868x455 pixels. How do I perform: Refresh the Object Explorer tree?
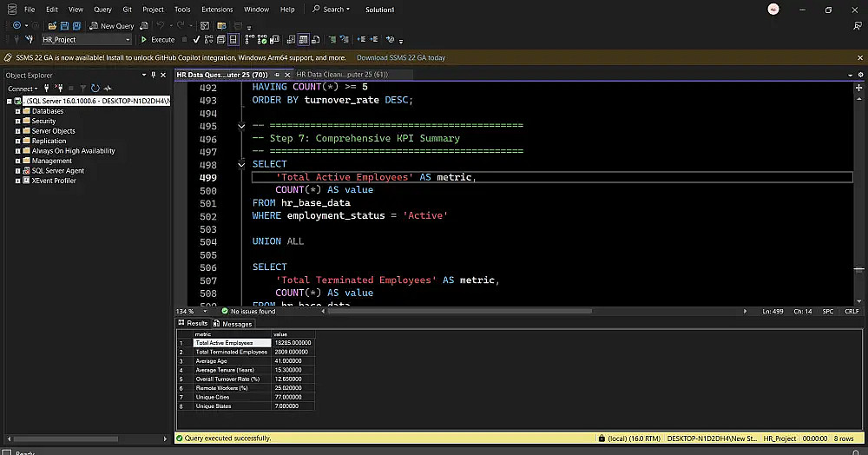(x=95, y=89)
